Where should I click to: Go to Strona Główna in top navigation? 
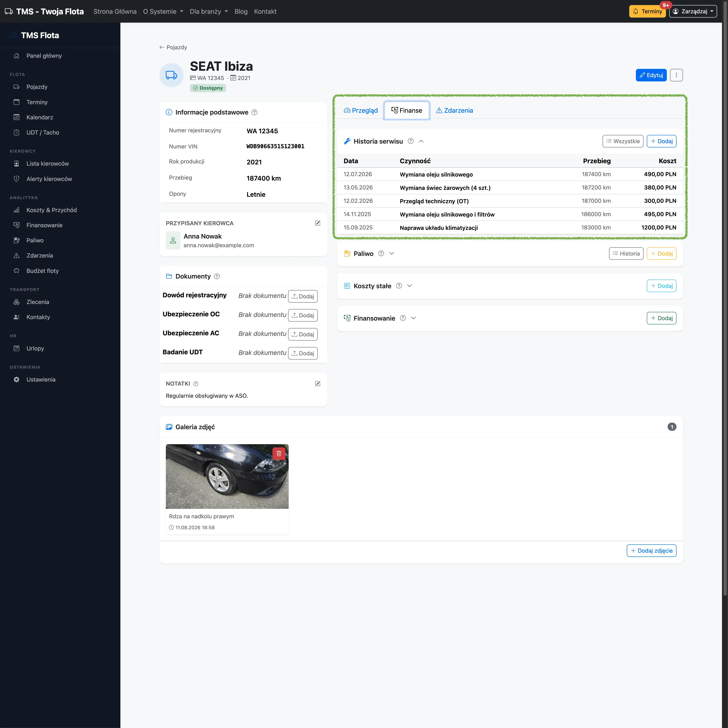(x=115, y=12)
